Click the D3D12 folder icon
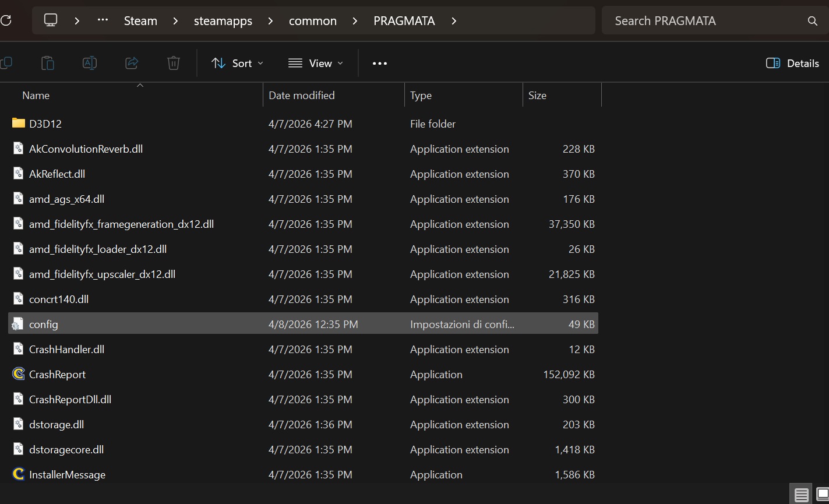This screenshot has width=829, height=504. [19, 124]
